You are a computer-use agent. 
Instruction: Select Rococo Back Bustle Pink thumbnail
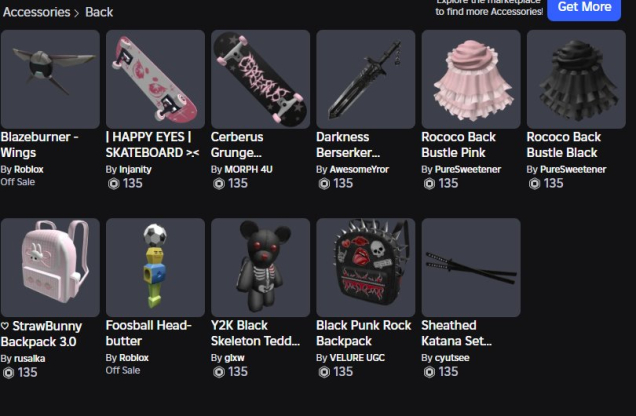pyautogui.click(x=471, y=79)
